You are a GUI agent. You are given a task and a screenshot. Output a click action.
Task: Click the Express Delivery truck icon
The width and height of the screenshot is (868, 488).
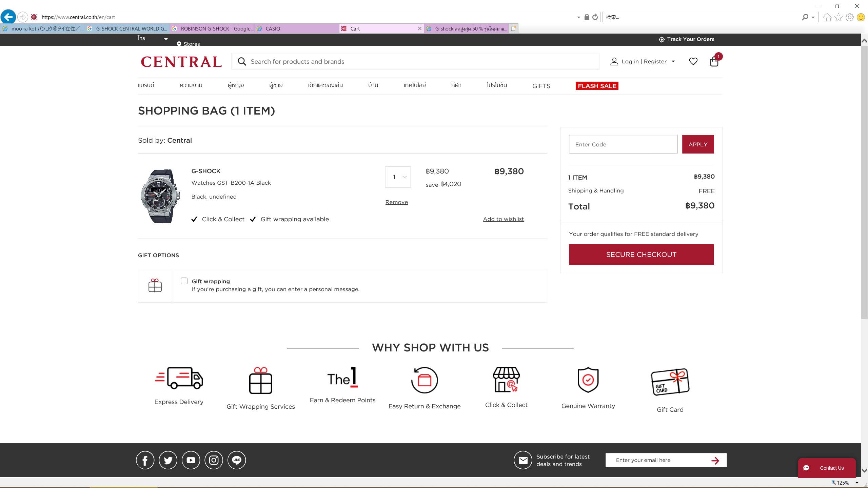(179, 378)
